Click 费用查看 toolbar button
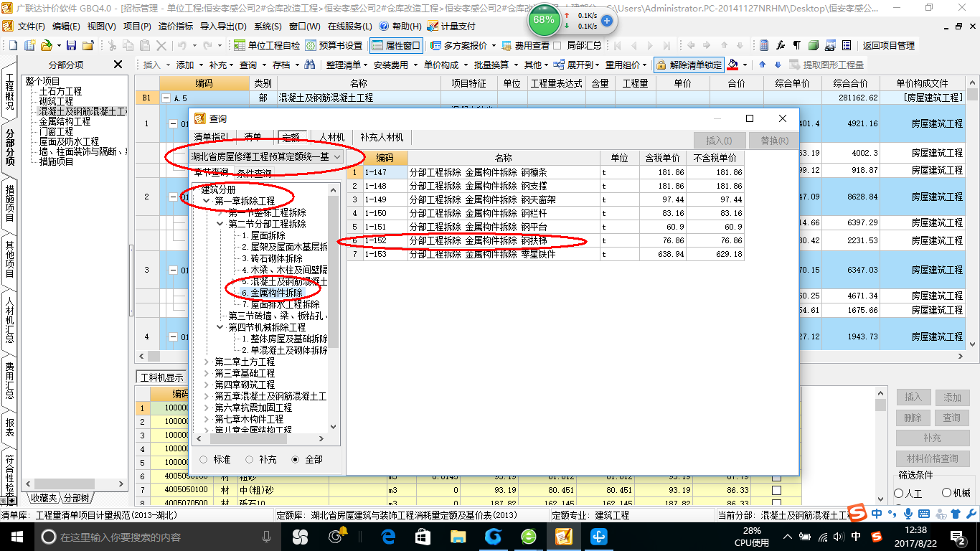This screenshot has height=551, width=980. pos(526,45)
